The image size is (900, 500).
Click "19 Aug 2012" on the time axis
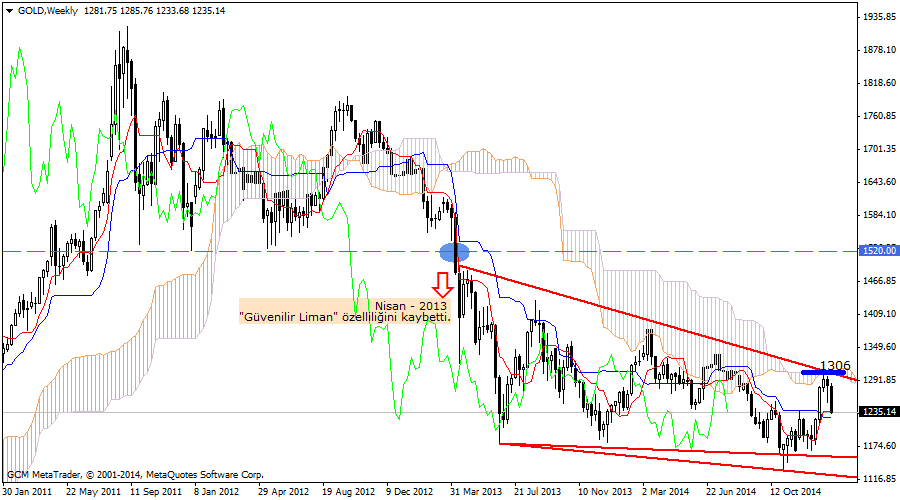pyautogui.click(x=349, y=492)
